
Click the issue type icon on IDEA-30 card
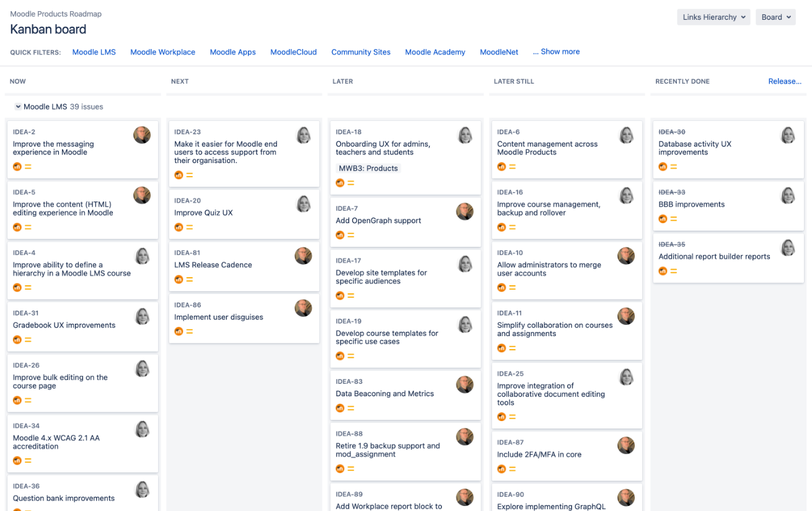(663, 167)
